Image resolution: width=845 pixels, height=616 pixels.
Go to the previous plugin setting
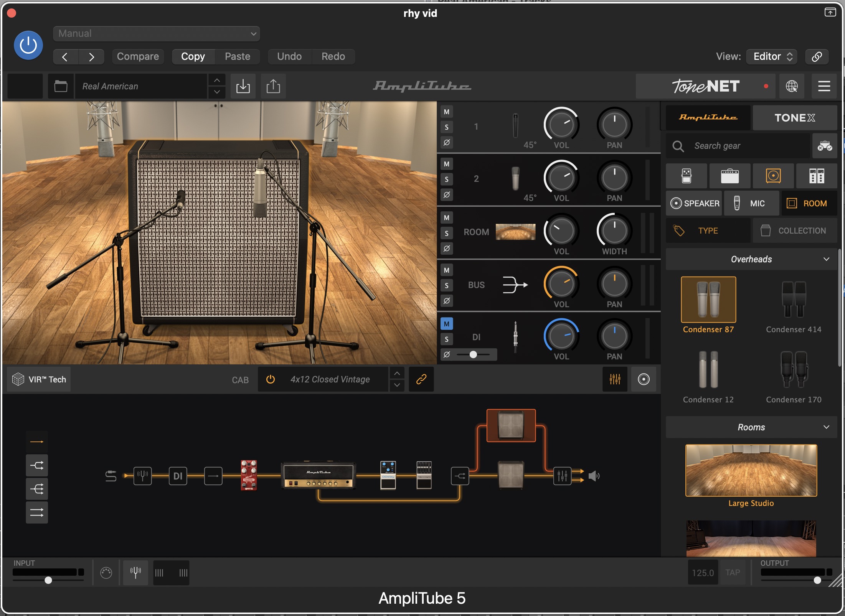[65, 57]
